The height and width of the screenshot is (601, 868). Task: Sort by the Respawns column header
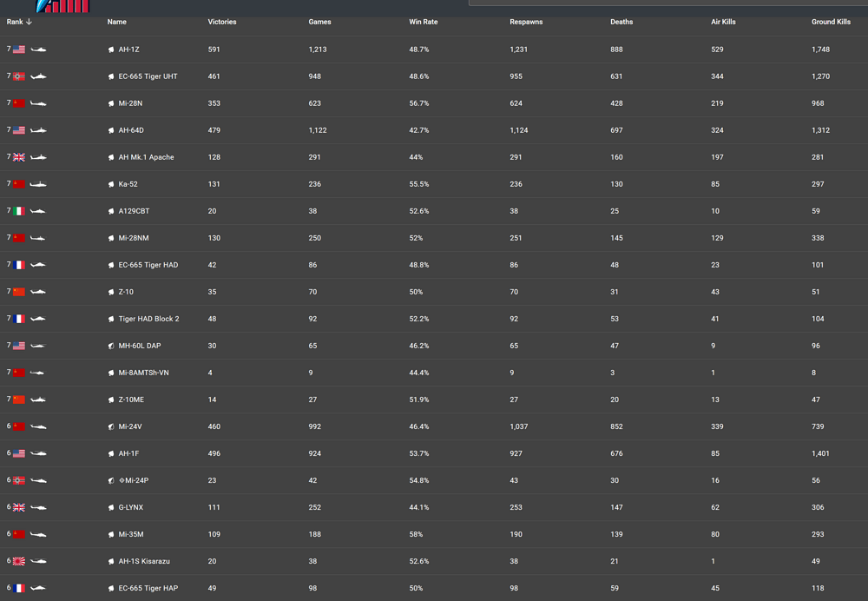(x=526, y=23)
